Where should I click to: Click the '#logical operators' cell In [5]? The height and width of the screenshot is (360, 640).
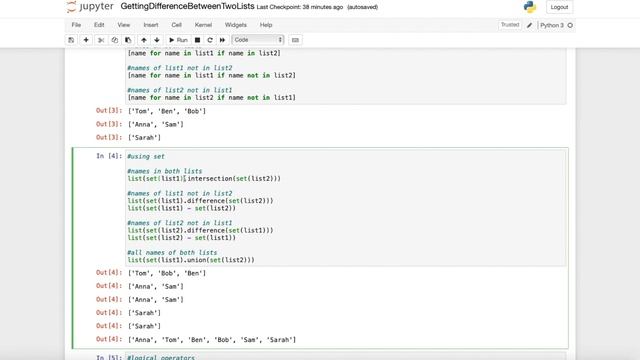click(x=161, y=358)
